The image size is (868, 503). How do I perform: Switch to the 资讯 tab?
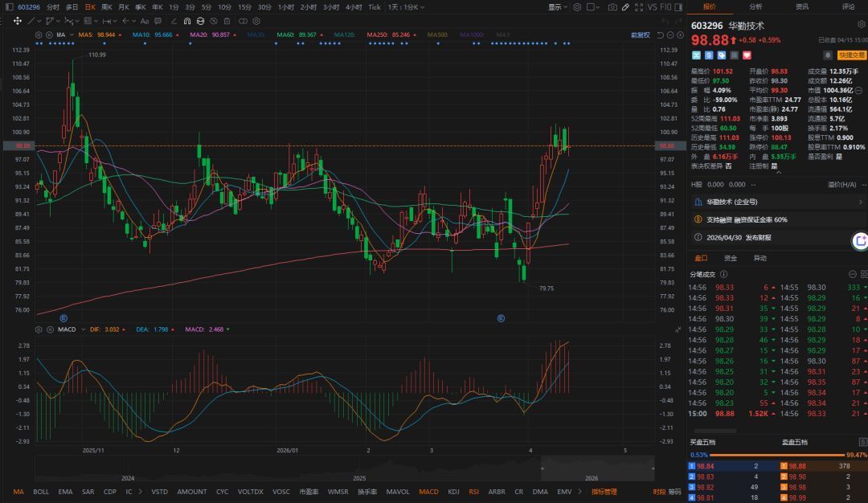click(801, 6)
